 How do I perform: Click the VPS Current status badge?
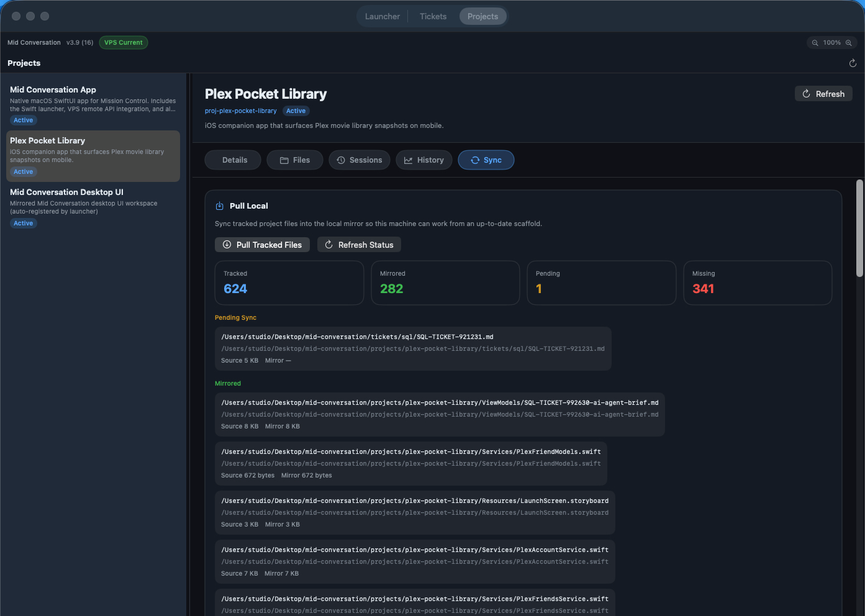123,43
